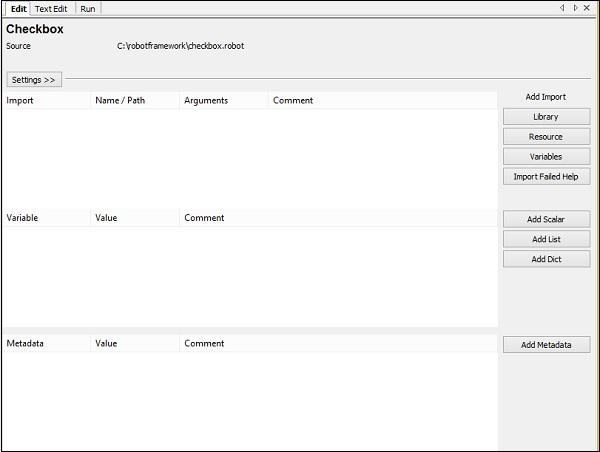The image size is (600, 452).
Task: Open Import Failed Help
Action: click(x=546, y=176)
